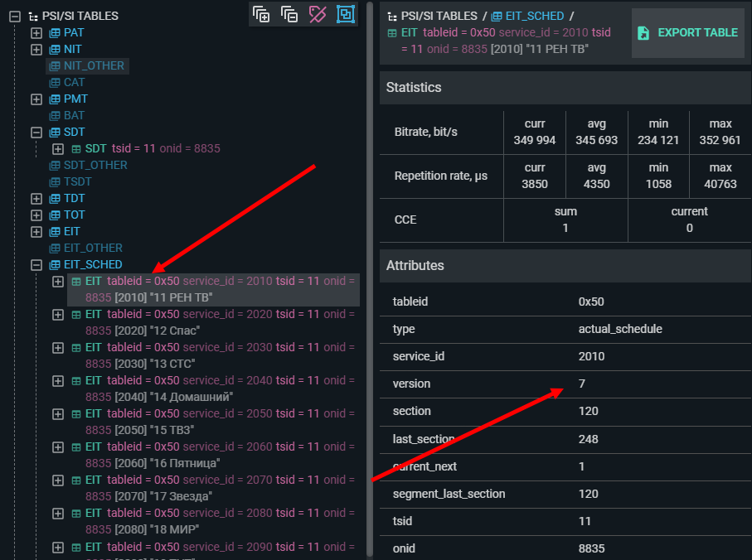Expand the NIT tree node
This screenshot has width=752, height=560.
[x=36, y=49]
